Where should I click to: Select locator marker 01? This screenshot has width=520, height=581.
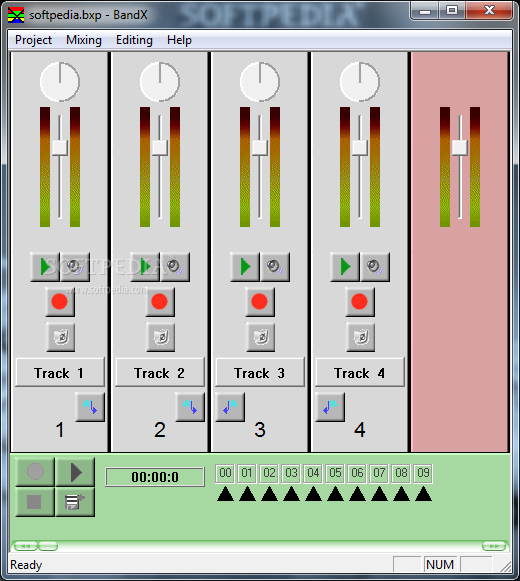pyautogui.click(x=247, y=473)
